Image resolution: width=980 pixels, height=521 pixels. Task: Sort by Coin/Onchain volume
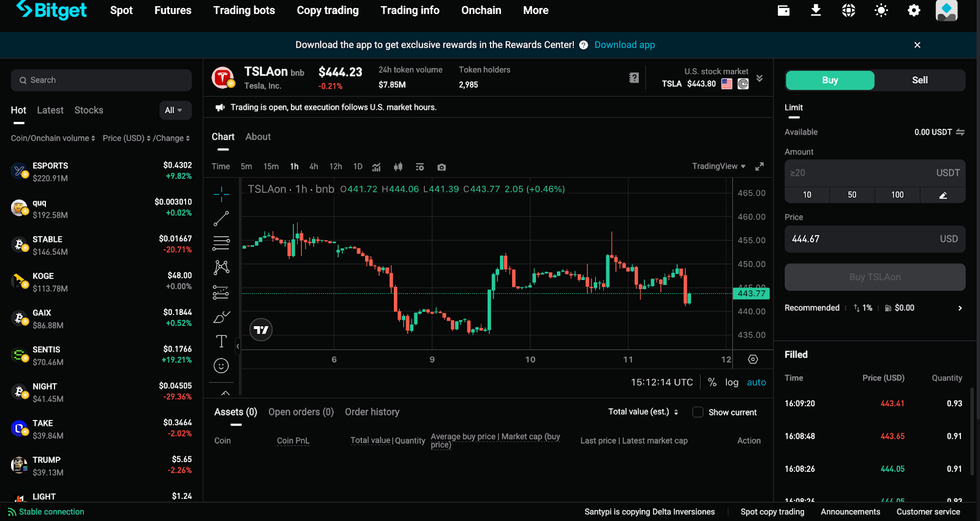coord(53,138)
